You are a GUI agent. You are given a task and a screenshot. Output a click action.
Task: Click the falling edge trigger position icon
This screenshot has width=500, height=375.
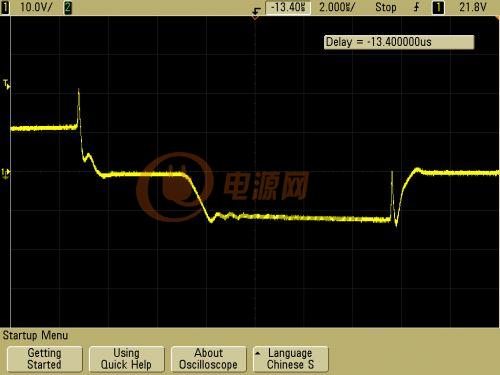[x=256, y=11]
